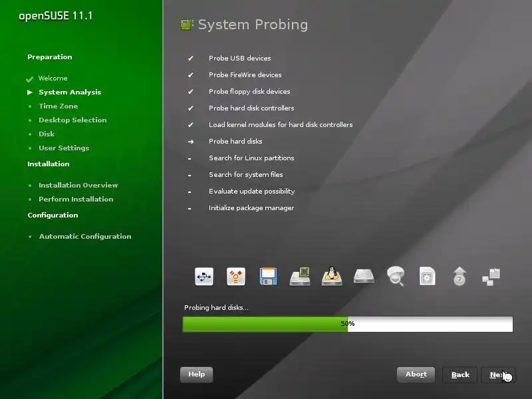
Task: Select Welcome step in sidebar
Action: 53,78
